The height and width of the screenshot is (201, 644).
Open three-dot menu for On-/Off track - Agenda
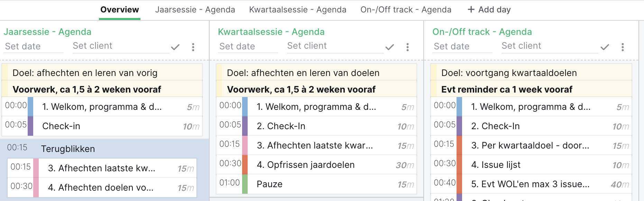(x=623, y=47)
